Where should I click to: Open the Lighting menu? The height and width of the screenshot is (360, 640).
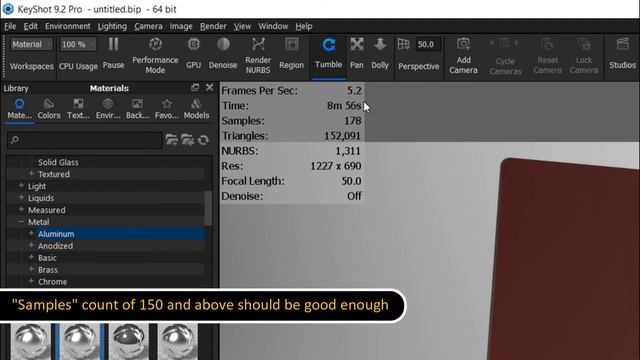point(112,26)
